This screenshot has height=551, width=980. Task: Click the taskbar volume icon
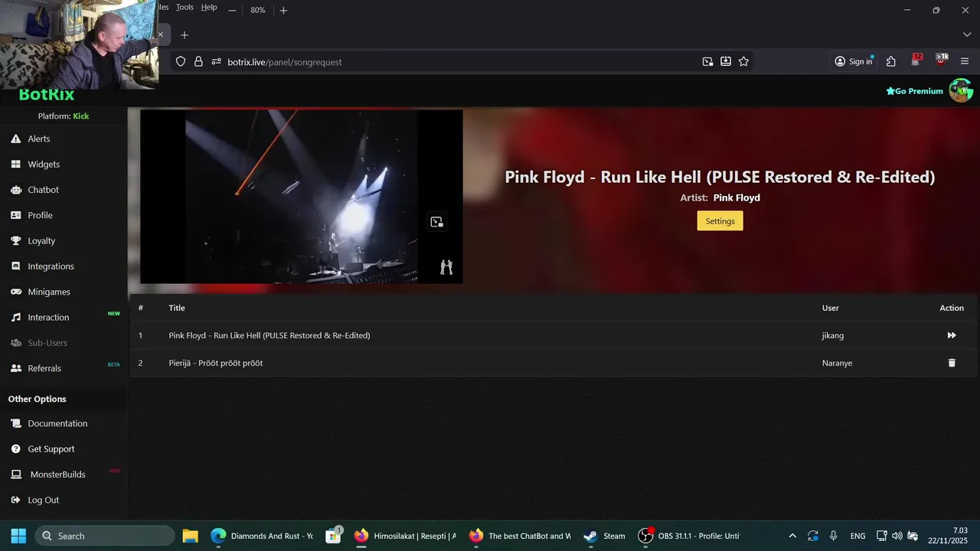pyautogui.click(x=897, y=536)
